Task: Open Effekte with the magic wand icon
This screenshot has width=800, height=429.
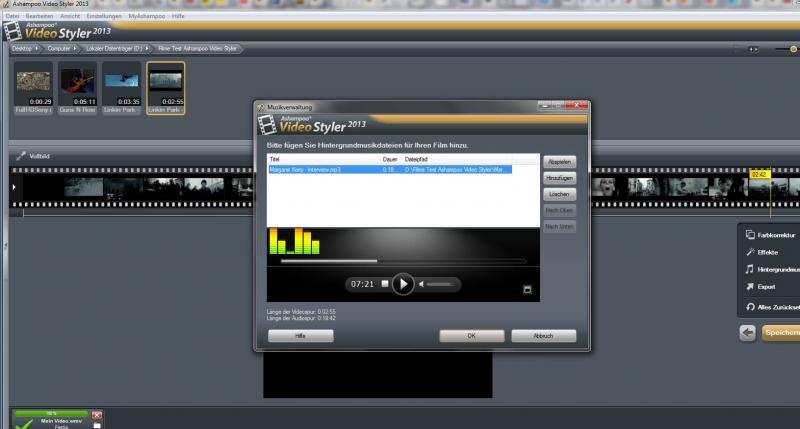Action: point(751,252)
